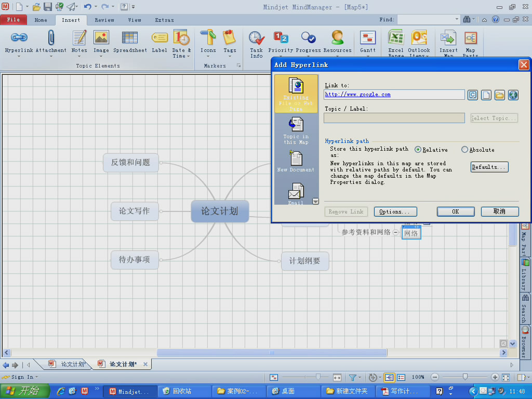Switch to the Home ribbon tab

coord(41,20)
